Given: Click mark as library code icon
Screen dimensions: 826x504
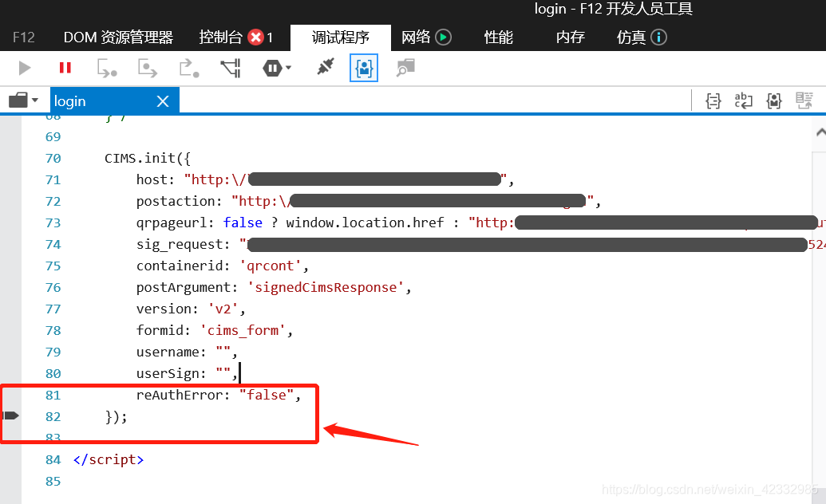Looking at the screenshot, I should (x=774, y=100).
